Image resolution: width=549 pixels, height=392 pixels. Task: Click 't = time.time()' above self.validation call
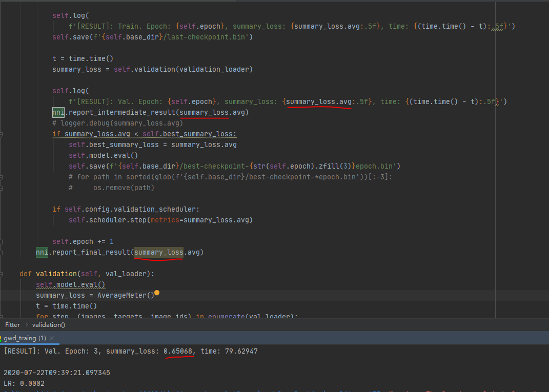click(x=83, y=58)
